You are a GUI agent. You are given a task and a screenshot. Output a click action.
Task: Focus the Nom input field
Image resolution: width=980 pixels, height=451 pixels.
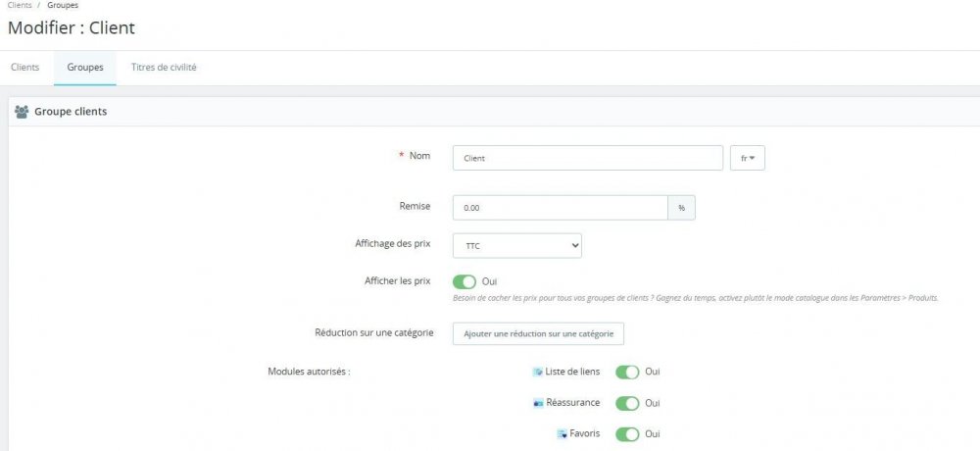(587, 158)
